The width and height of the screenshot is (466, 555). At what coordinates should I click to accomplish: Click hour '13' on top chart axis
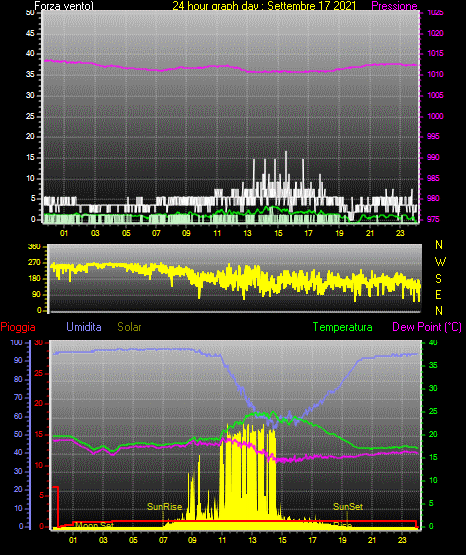(x=247, y=233)
